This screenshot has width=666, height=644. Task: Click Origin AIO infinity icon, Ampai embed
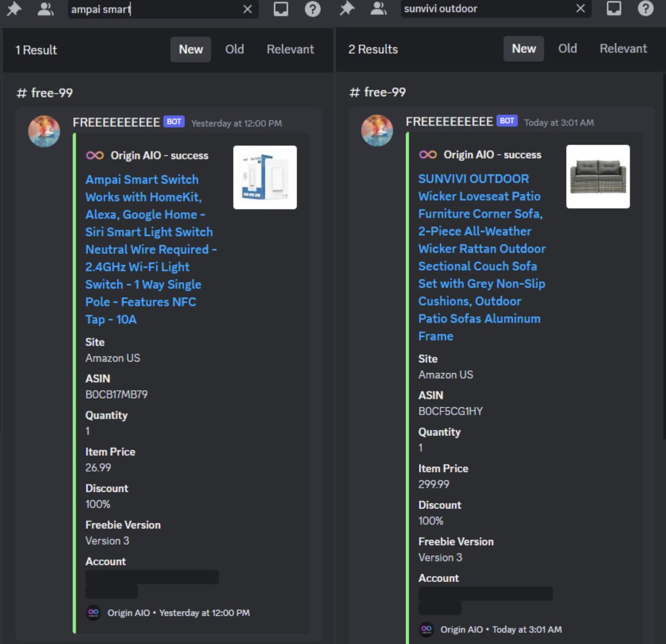tap(95, 155)
